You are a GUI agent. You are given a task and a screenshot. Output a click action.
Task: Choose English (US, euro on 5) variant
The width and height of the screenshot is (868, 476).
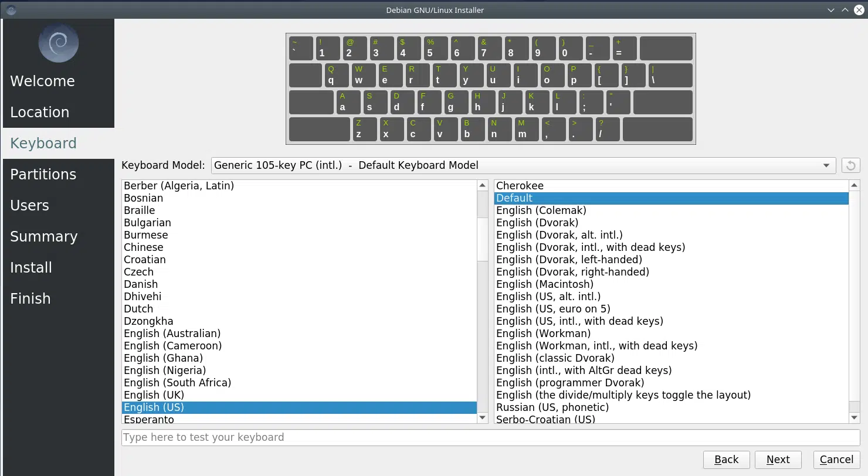pos(672,309)
